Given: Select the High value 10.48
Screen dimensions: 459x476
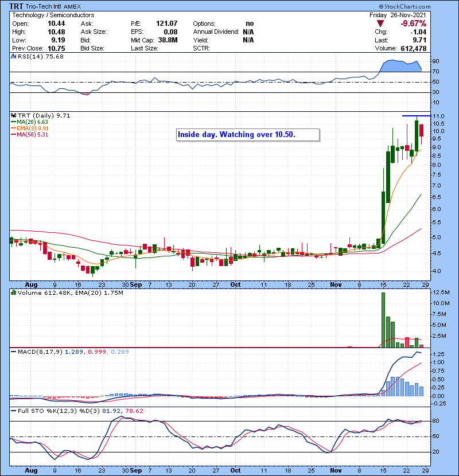Looking at the screenshot, I should coord(56,32).
